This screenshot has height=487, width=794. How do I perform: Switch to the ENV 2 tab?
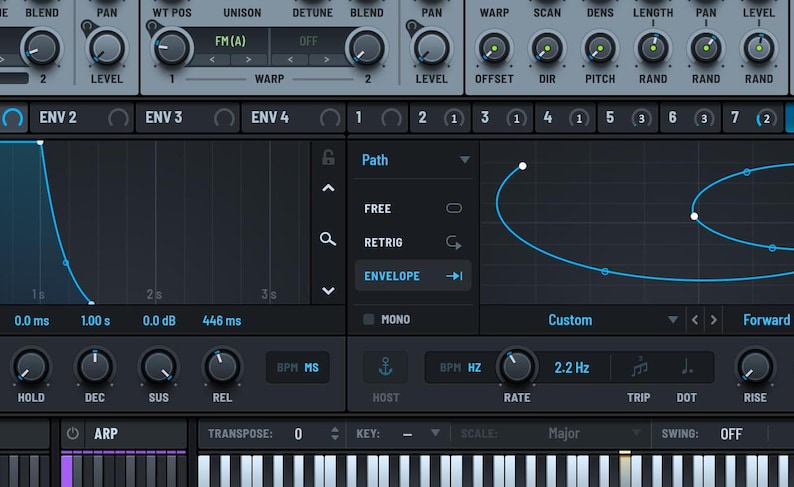coord(82,118)
